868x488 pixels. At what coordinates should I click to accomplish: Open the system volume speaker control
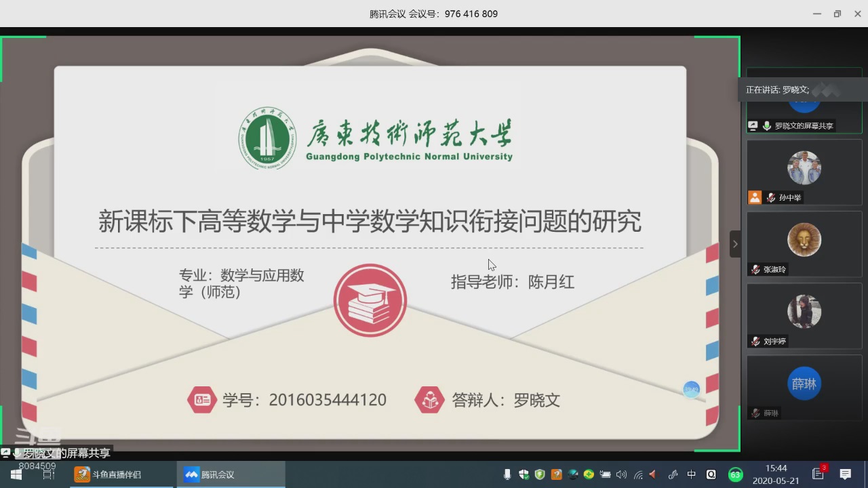621,474
